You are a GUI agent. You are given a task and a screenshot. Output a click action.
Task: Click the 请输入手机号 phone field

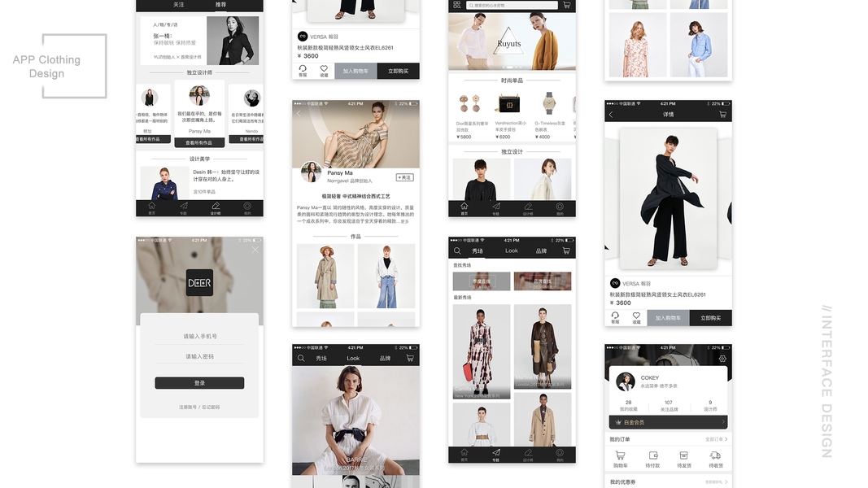200,337
